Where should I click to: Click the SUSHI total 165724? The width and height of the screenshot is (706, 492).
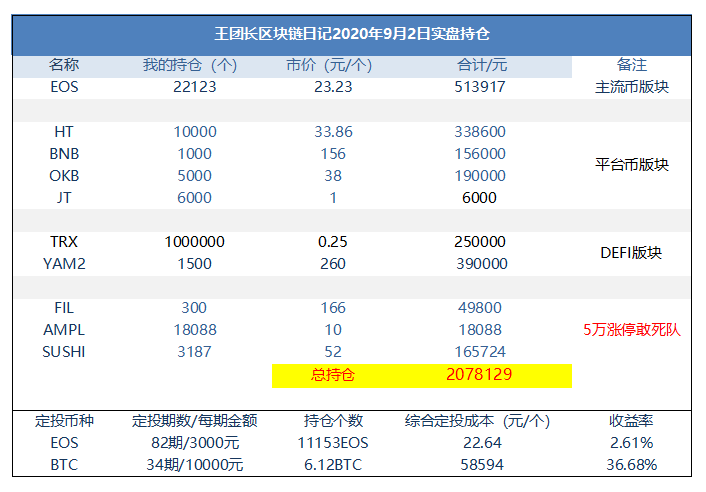click(480, 352)
